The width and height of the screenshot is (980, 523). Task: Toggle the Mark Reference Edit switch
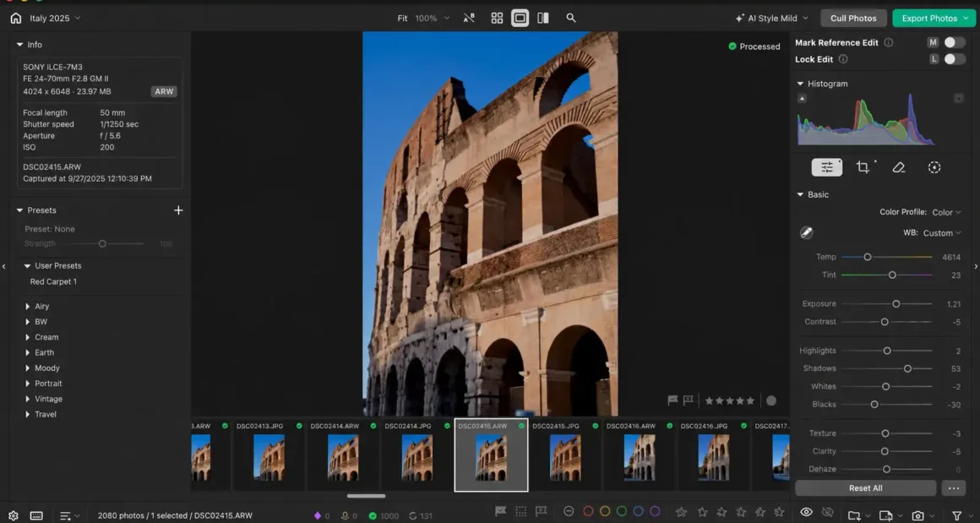955,42
